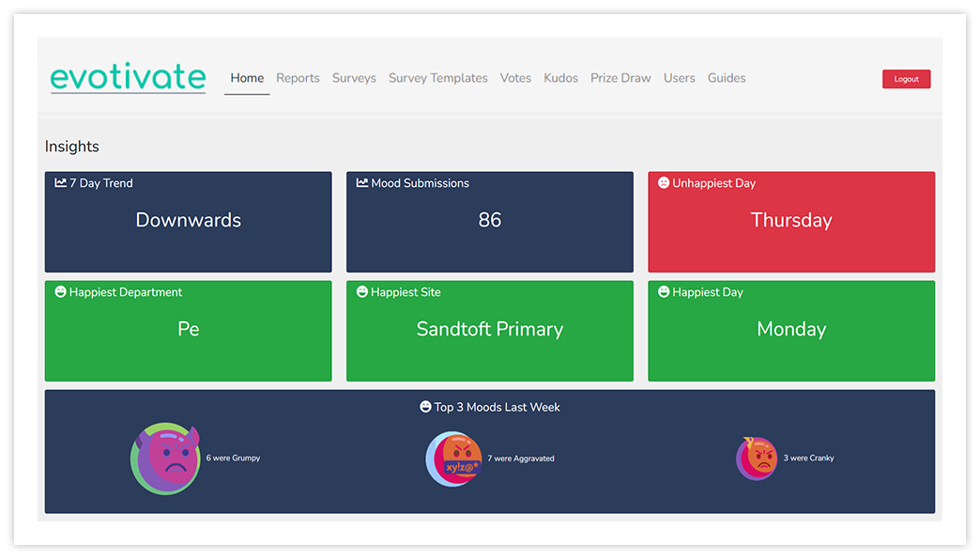980x559 pixels.
Task: Click the Happiest Department smiley icon
Action: click(x=61, y=292)
